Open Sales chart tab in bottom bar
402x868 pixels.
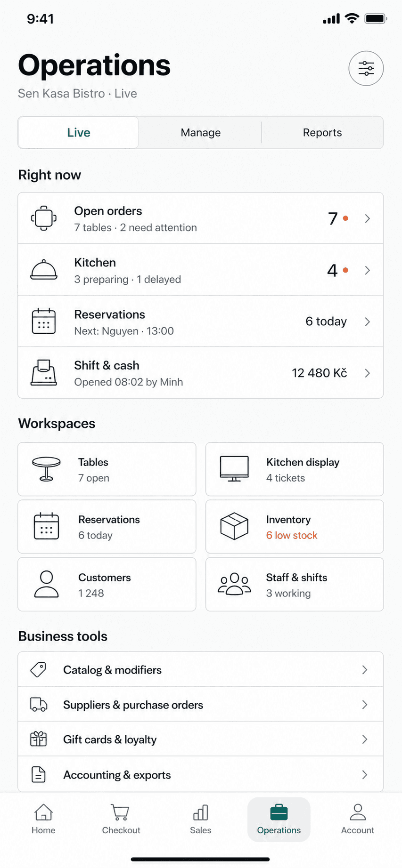coord(201,820)
